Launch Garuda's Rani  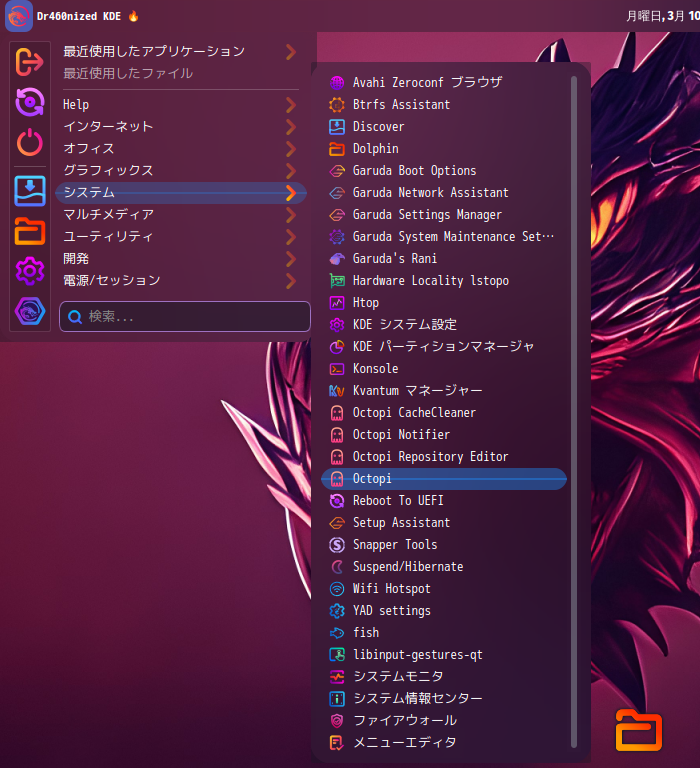click(444, 259)
